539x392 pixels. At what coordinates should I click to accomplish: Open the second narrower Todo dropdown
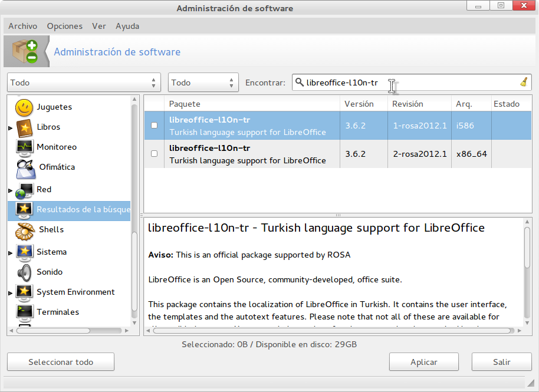(203, 83)
